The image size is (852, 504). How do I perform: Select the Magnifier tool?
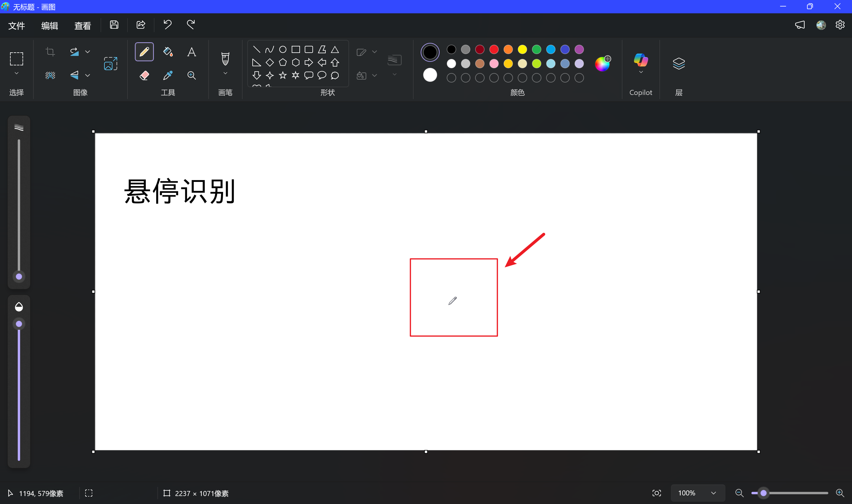tap(191, 75)
